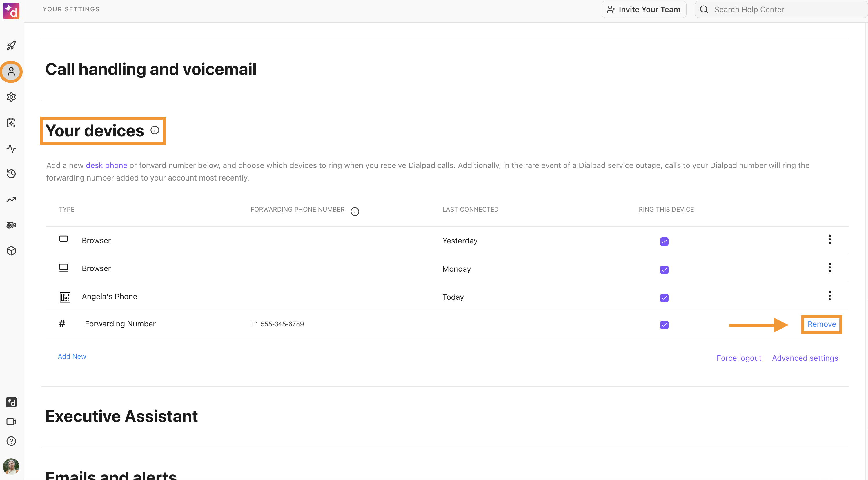868x480 pixels.
Task: Open the cube integrations icon in sidebar
Action: click(x=11, y=251)
